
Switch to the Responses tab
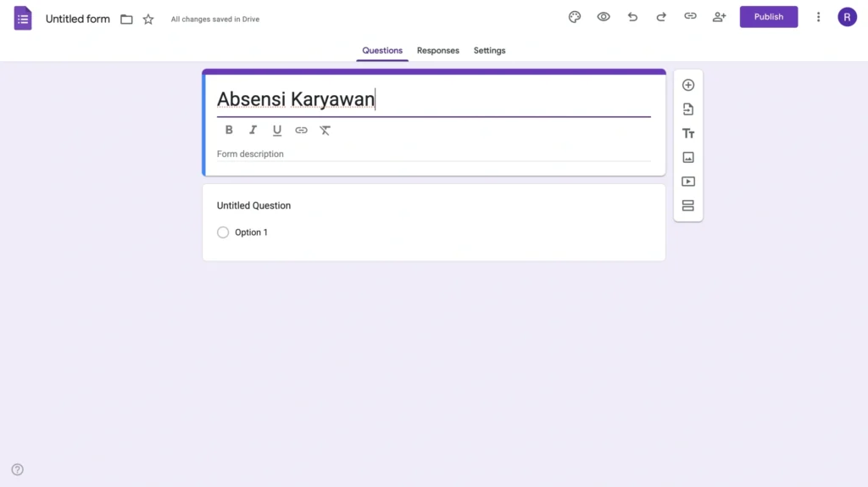pos(438,50)
